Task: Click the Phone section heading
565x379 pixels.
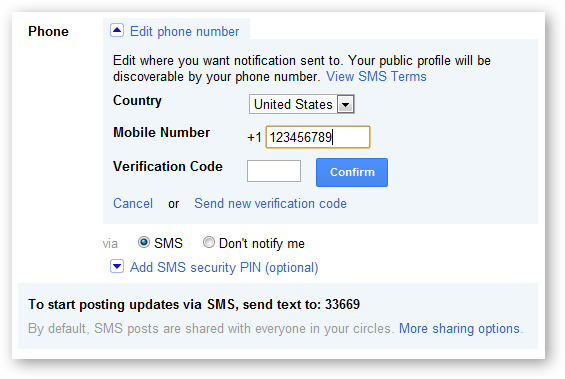Action: click(x=48, y=32)
